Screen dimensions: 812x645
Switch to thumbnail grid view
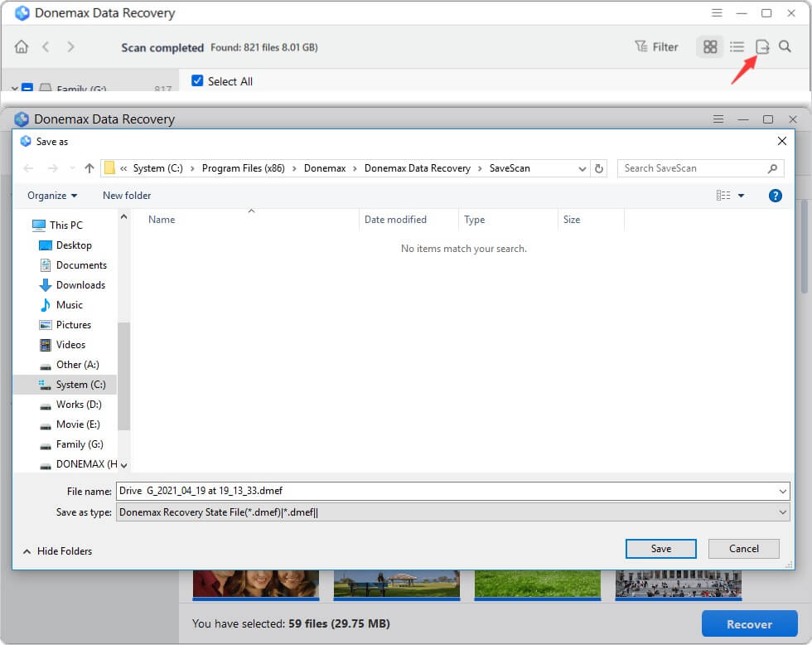click(710, 47)
